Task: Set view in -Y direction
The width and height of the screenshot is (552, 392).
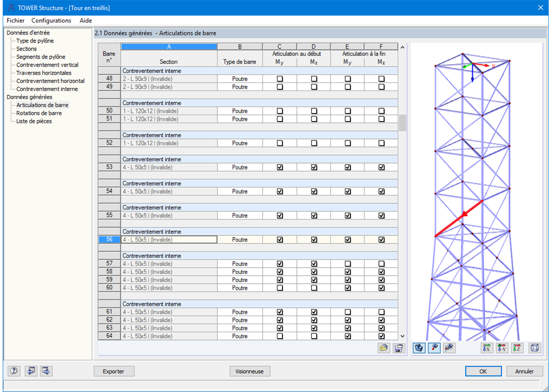Action: click(502, 348)
